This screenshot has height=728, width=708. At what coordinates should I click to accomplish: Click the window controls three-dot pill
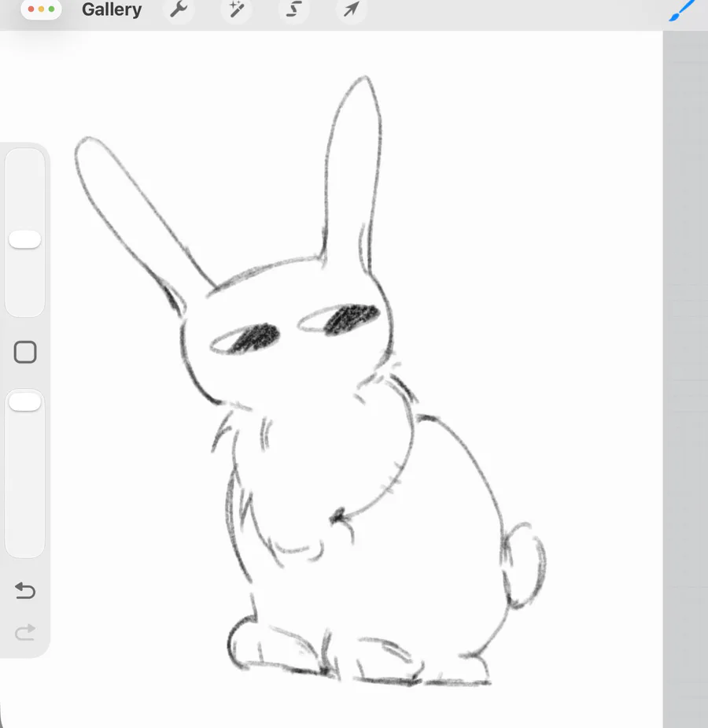pyautogui.click(x=41, y=9)
